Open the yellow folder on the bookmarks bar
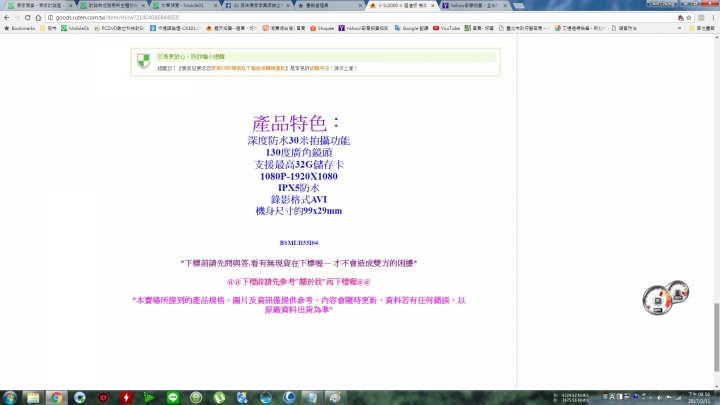 tap(48, 28)
